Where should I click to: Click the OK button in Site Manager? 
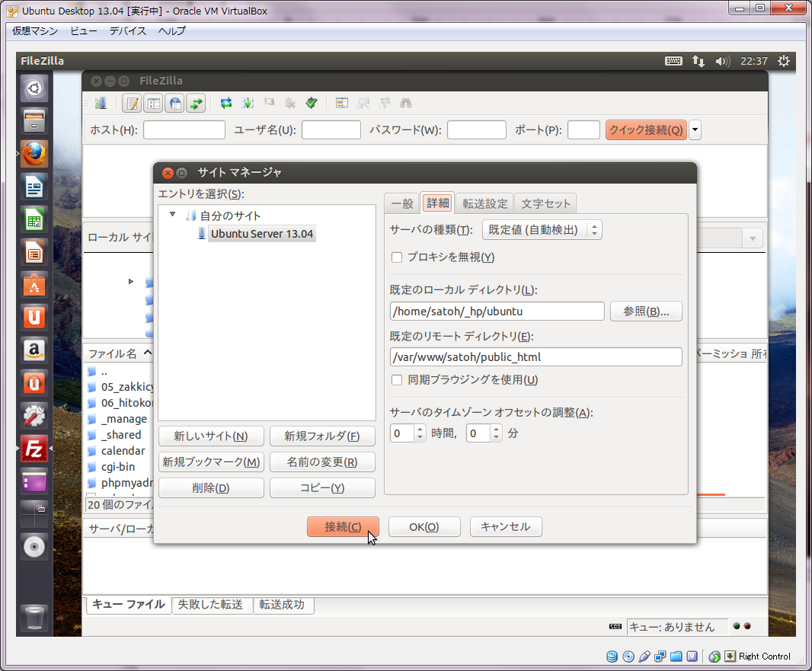(424, 527)
